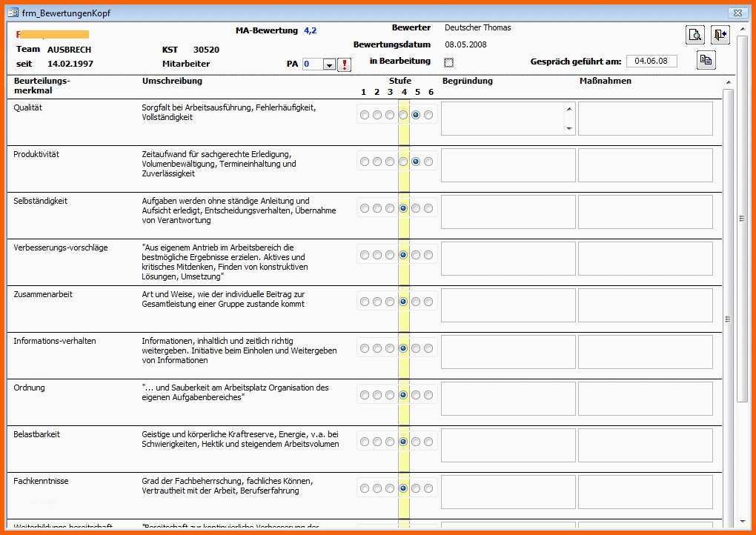The height and width of the screenshot is (535, 756).
Task: Close the frm_BewertungenKopf window
Action: (737, 13)
